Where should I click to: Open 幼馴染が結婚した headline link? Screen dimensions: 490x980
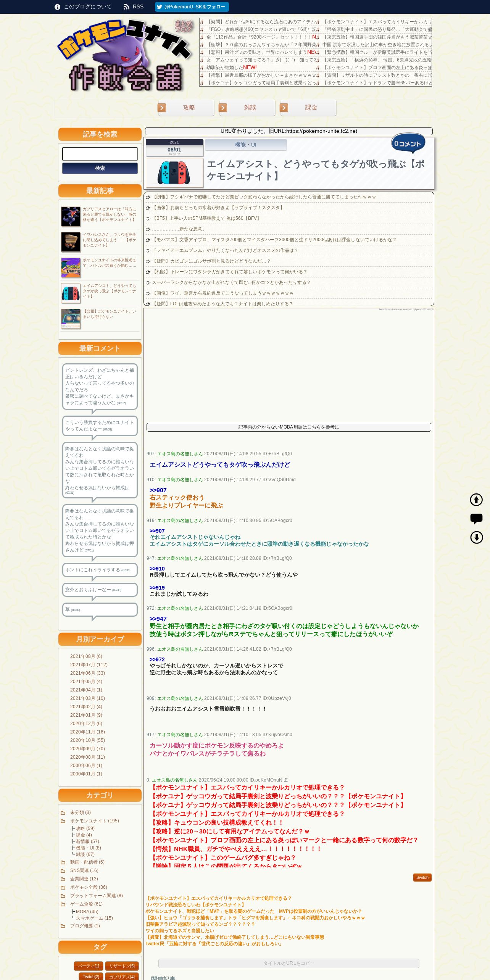[224, 68]
